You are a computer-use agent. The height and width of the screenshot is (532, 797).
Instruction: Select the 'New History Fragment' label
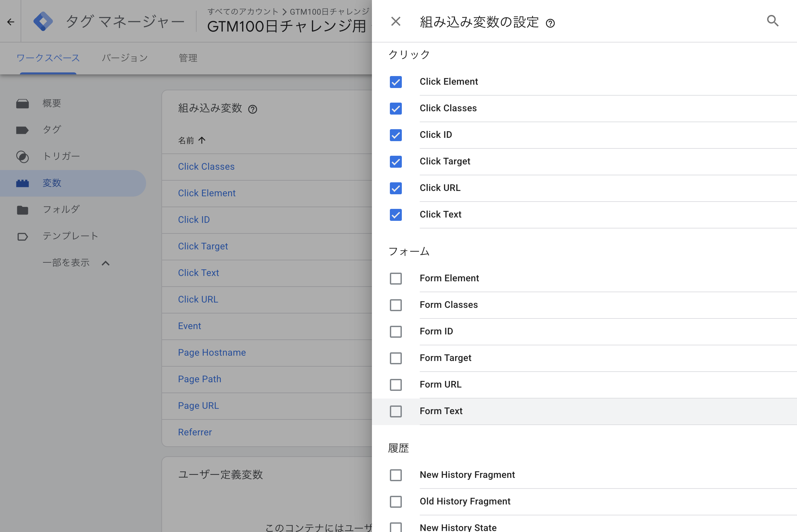(x=467, y=475)
